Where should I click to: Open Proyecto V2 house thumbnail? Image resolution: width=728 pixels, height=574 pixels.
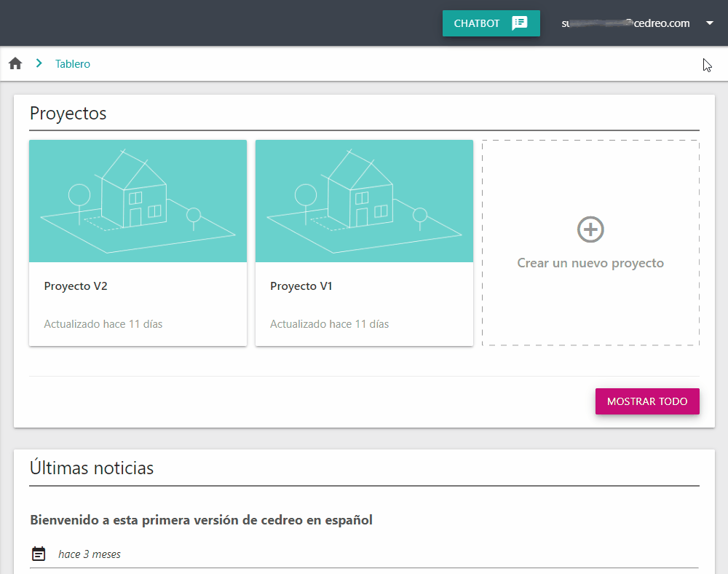click(138, 201)
